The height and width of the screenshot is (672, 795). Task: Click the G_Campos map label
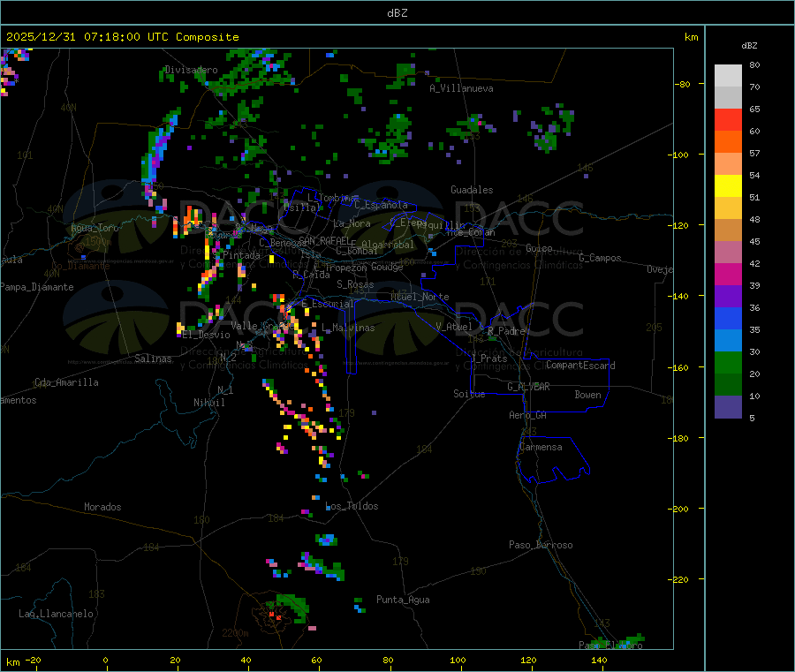(601, 258)
